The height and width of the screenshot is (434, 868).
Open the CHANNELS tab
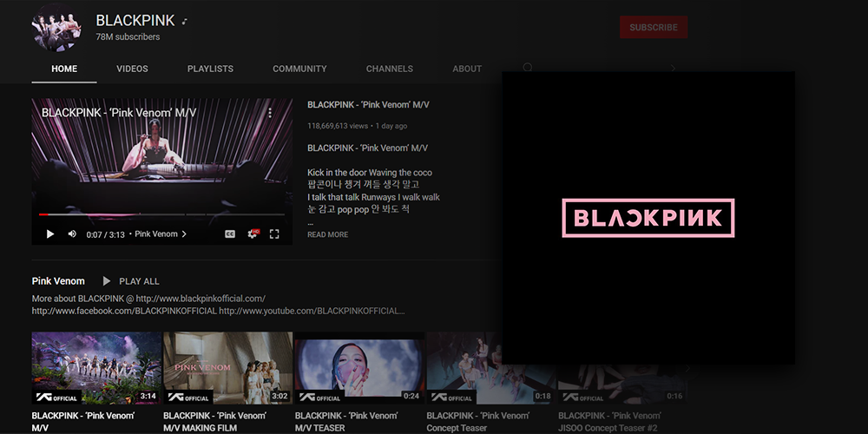click(390, 69)
